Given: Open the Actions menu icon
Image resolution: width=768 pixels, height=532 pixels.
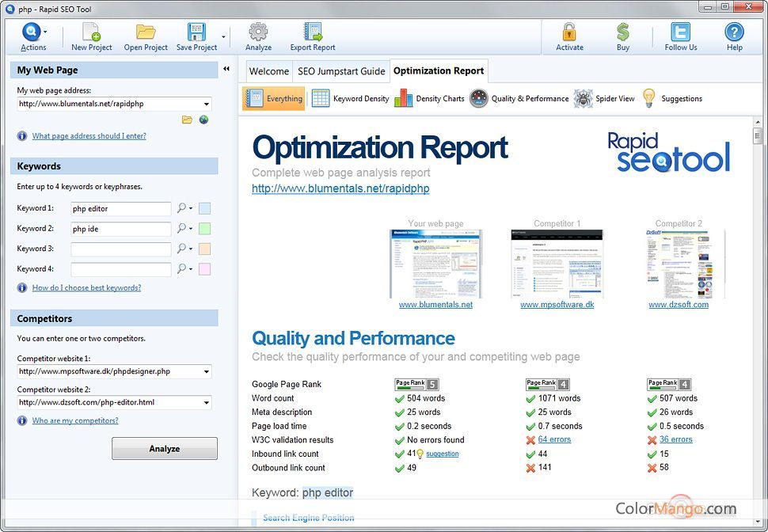Looking at the screenshot, I should click(32, 32).
